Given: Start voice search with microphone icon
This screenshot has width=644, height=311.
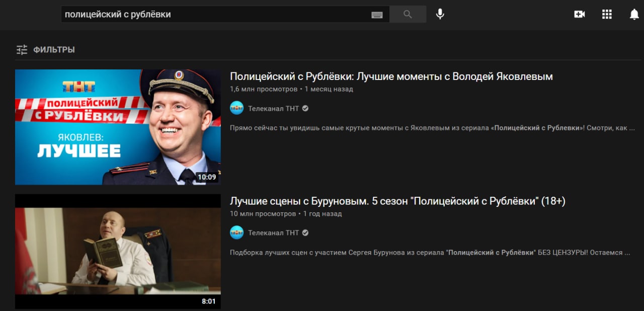Looking at the screenshot, I should point(440,14).
